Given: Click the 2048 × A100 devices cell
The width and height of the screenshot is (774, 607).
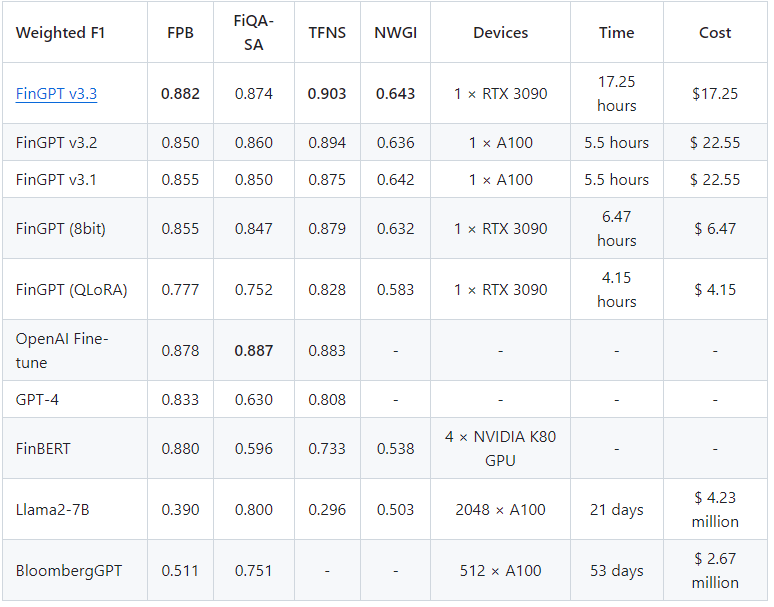Looking at the screenshot, I should point(501,510).
